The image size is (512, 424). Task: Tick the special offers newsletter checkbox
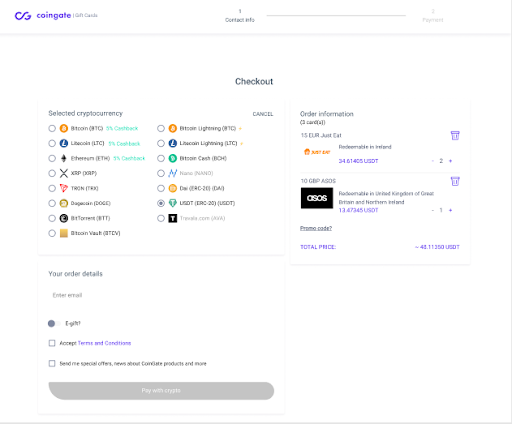[x=52, y=363]
